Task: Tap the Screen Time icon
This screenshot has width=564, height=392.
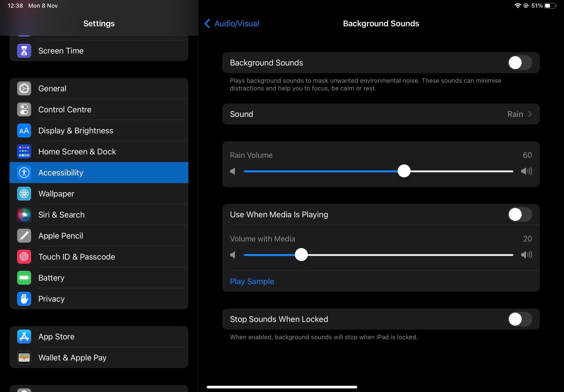Action: pyautogui.click(x=24, y=50)
